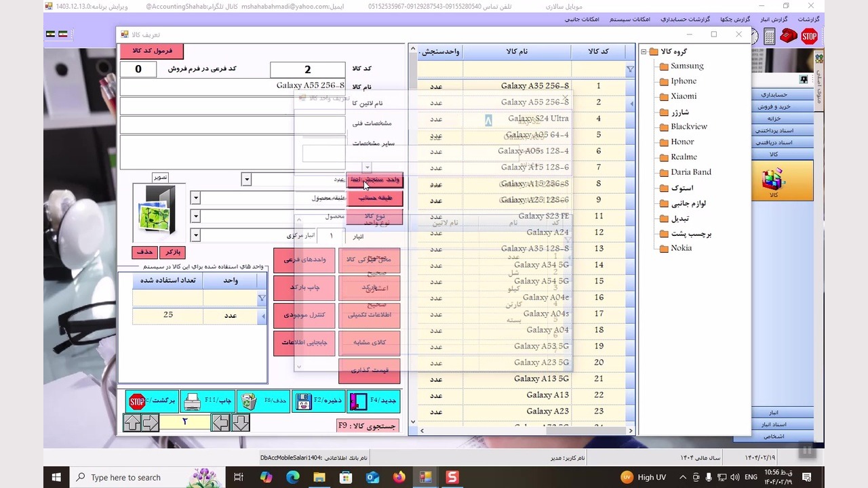Click the چاپ بارکد button
Viewport: 868px width, 488px height.
click(x=304, y=287)
